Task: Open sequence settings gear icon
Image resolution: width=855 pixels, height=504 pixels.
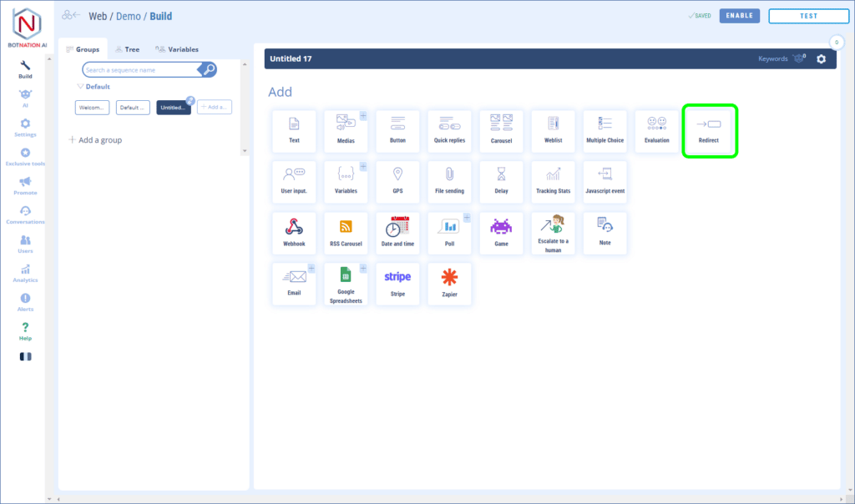Action: [x=821, y=59]
